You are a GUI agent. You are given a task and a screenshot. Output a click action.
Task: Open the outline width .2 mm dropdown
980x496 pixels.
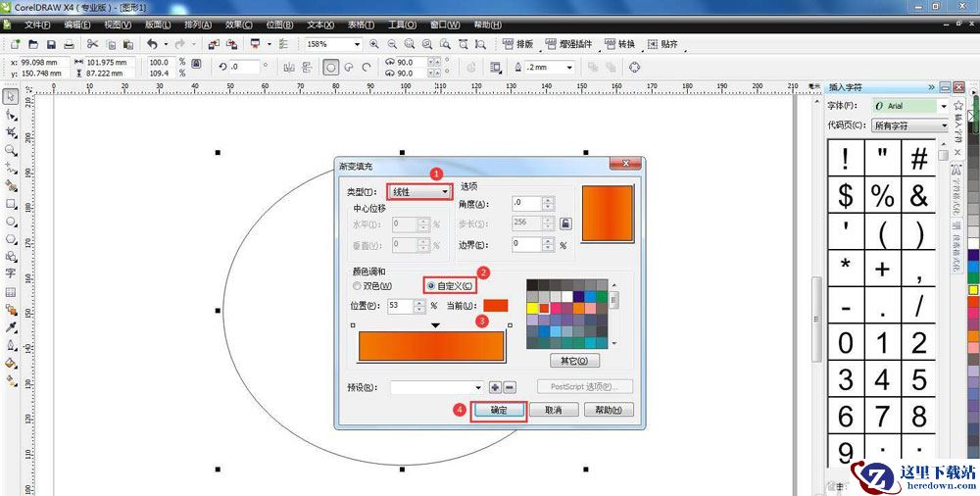(x=568, y=67)
